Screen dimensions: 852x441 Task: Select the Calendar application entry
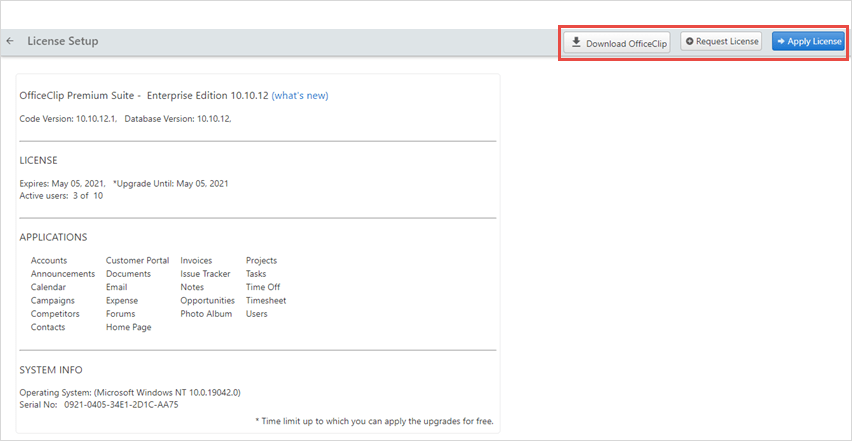pyautogui.click(x=48, y=287)
